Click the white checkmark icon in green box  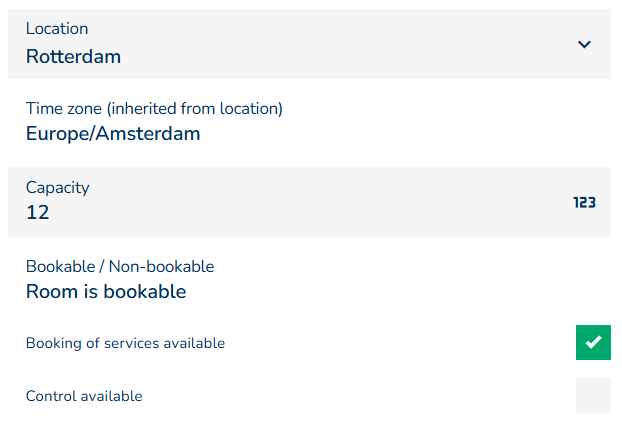(593, 343)
